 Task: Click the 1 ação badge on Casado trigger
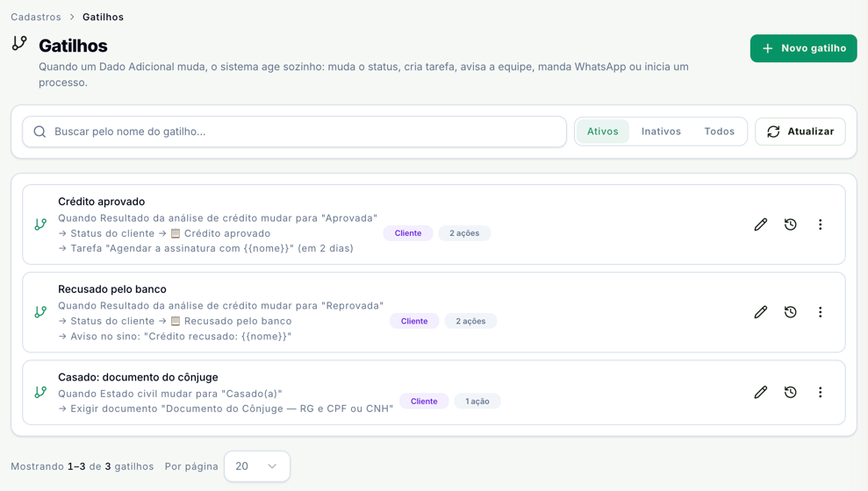pos(477,402)
